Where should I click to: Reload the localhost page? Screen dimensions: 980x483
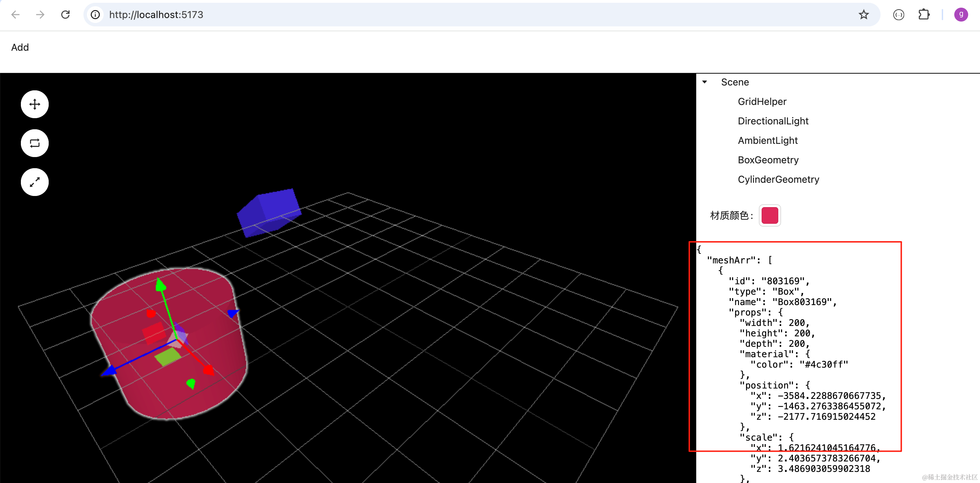65,15
